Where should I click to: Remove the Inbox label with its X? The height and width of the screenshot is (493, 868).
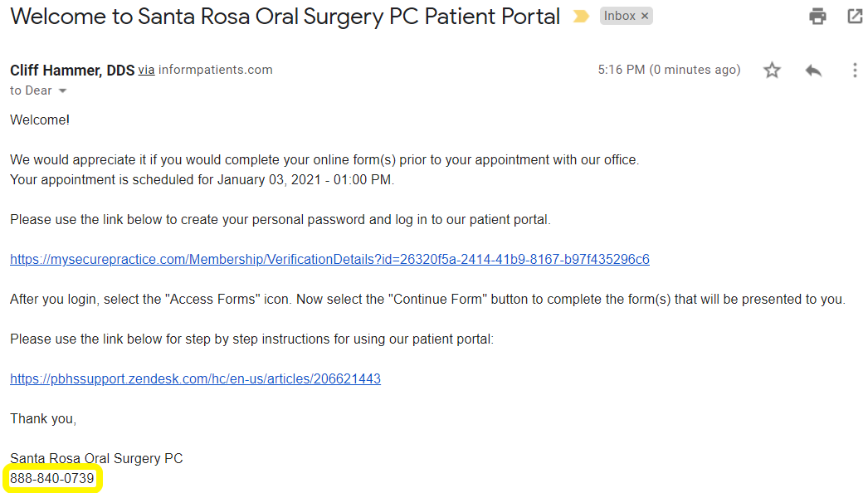click(646, 16)
